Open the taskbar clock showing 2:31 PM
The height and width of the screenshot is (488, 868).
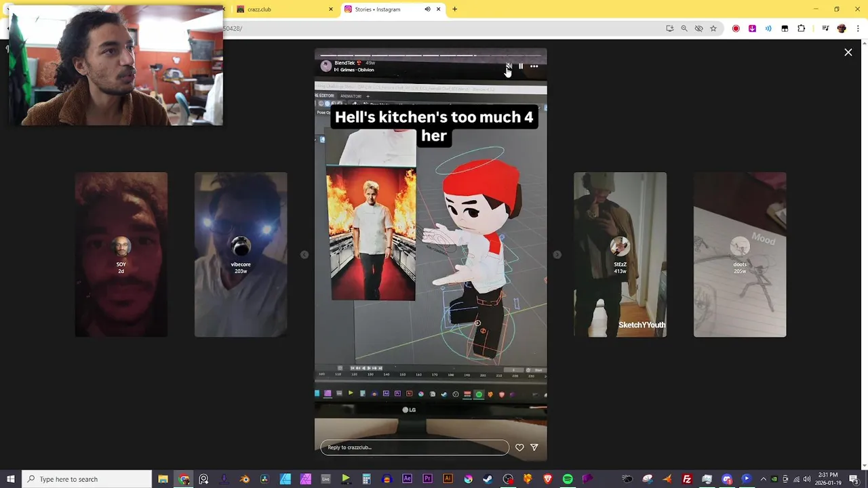pos(827,479)
